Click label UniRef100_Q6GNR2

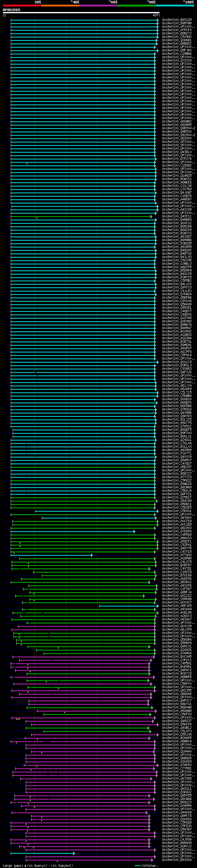point(177,121)
